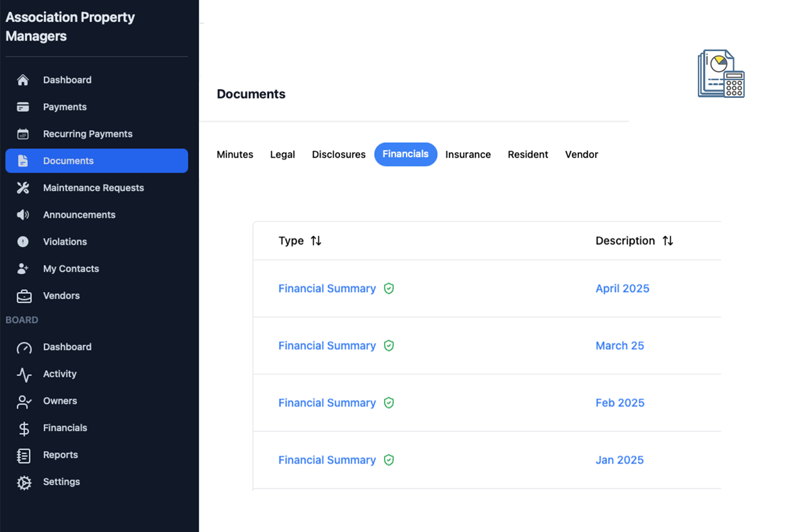791x532 pixels.
Task: Open My Contacts in the sidebar
Action: pyautogui.click(x=96, y=269)
